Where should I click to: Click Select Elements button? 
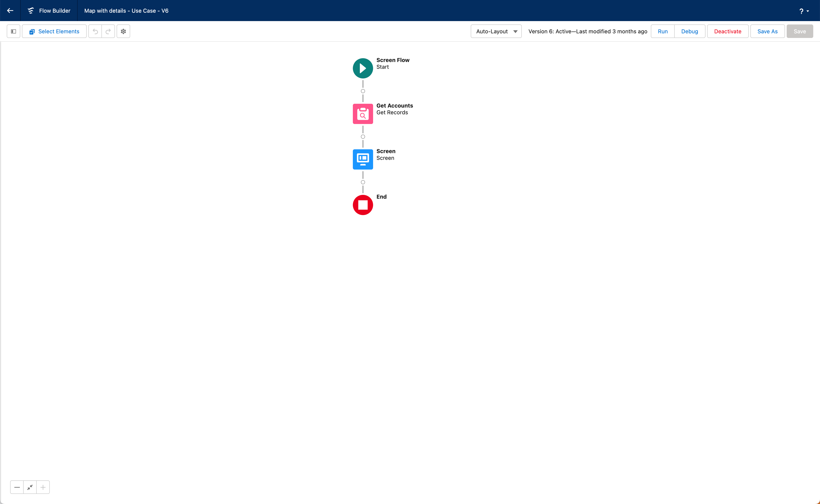click(x=54, y=31)
